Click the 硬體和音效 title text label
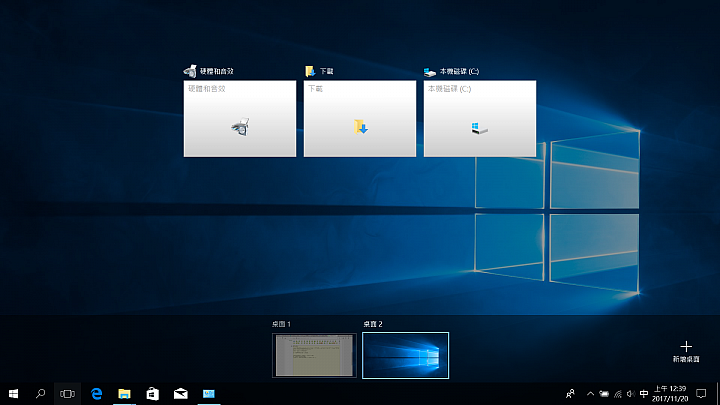This screenshot has width=720, height=405. pyautogui.click(x=217, y=71)
